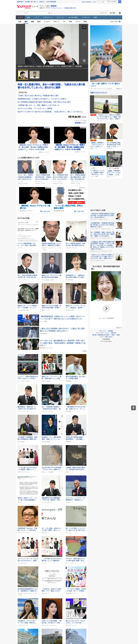This screenshot has width=138, height=644.
Task: Close the right sidebar running-man ad
Action: 121,89
